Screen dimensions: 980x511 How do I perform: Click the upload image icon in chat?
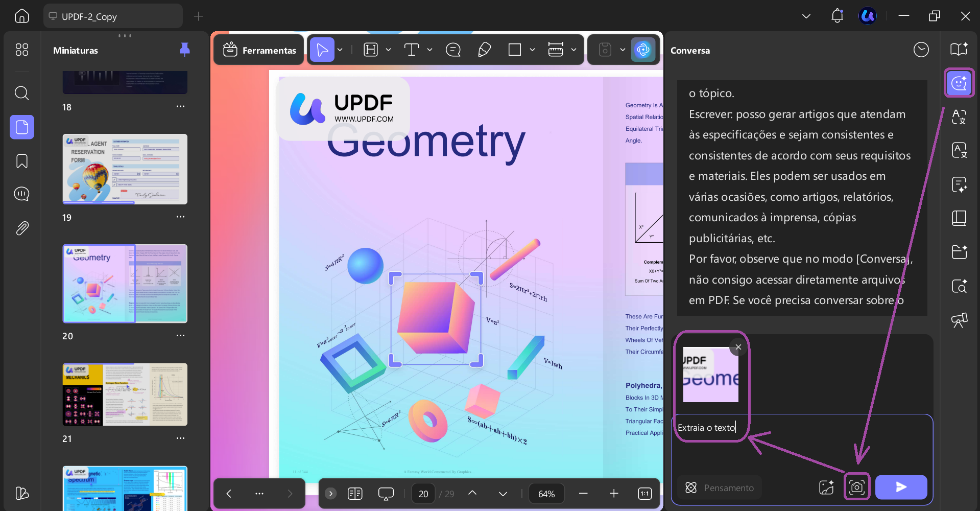pyautogui.click(x=826, y=487)
